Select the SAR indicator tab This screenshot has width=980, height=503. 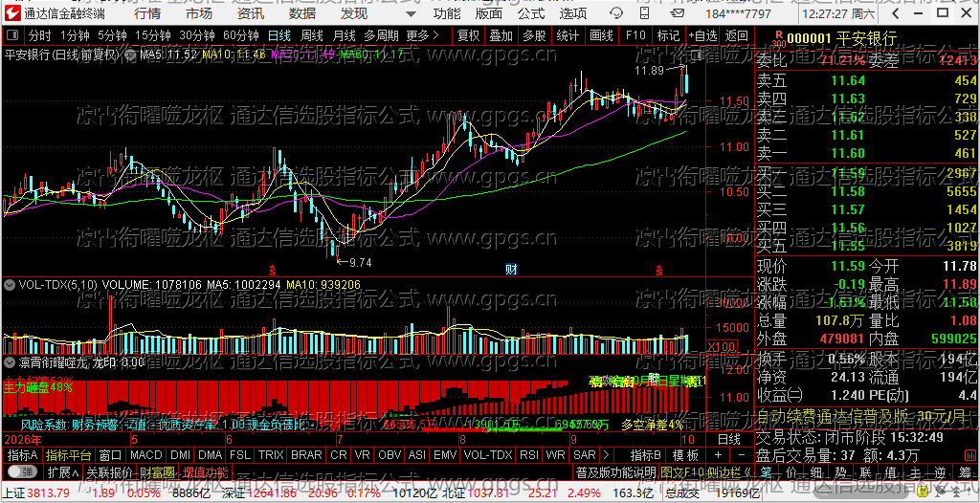585,455
